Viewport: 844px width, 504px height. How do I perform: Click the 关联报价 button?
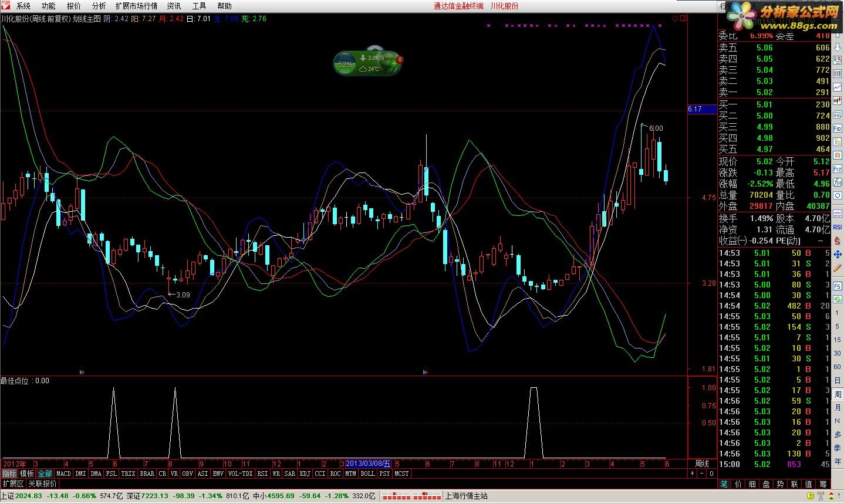coord(43,484)
